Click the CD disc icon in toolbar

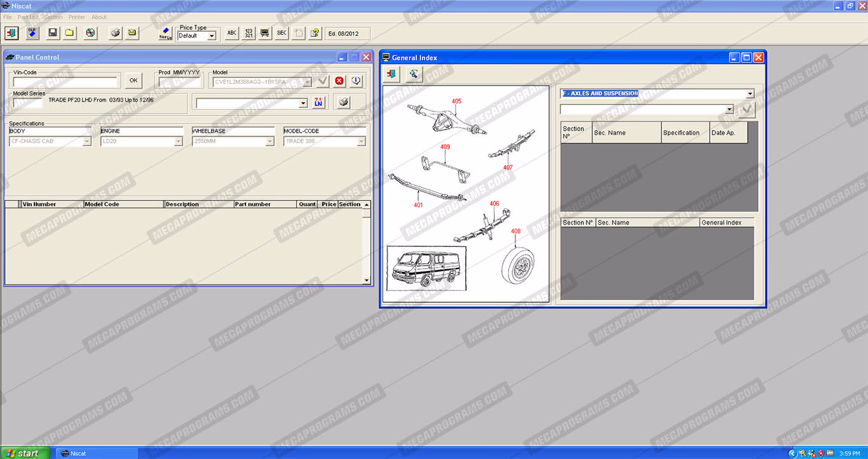pyautogui.click(x=91, y=33)
